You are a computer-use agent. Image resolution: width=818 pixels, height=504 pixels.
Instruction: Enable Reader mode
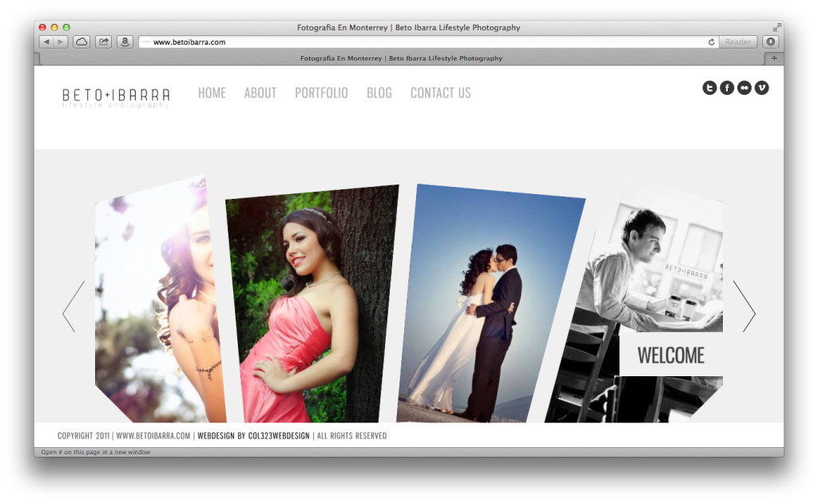737,42
